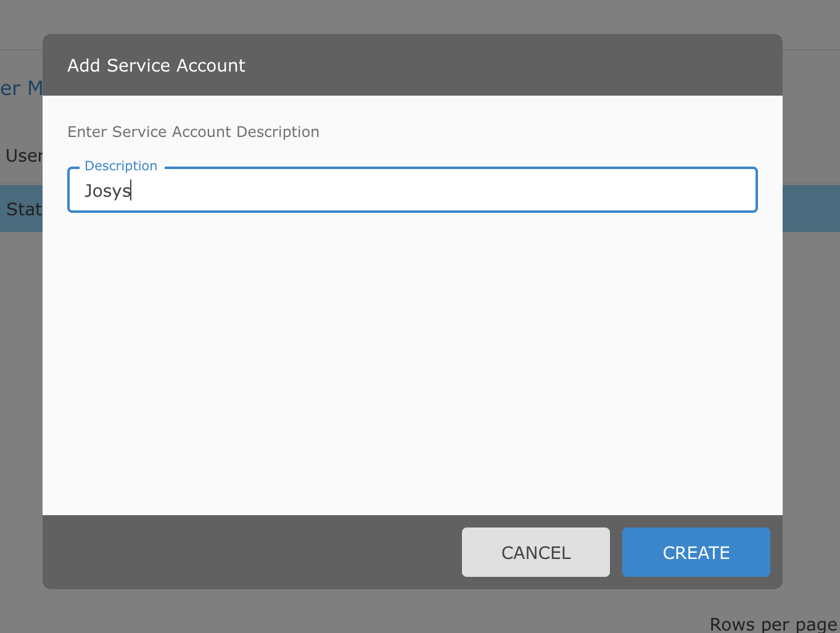Click the "Rows per page" label
This screenshot has width=840, height=633.
point(772,624)
